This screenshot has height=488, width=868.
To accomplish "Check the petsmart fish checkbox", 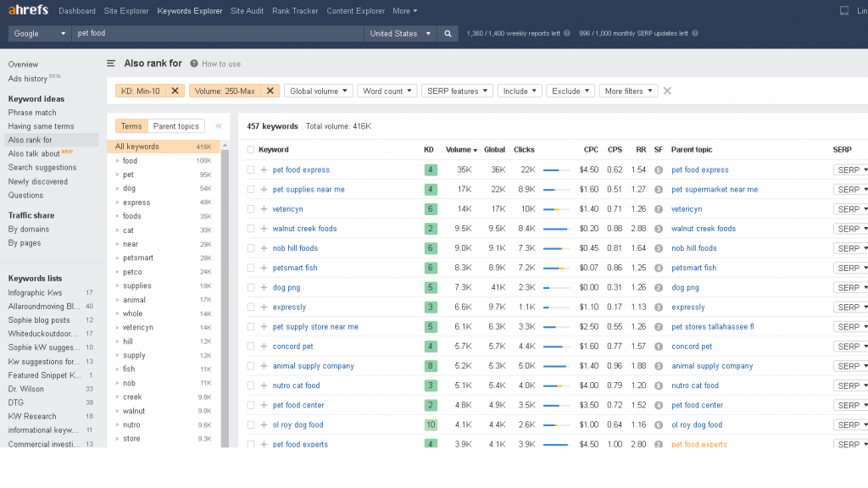I will coord(251,268).
